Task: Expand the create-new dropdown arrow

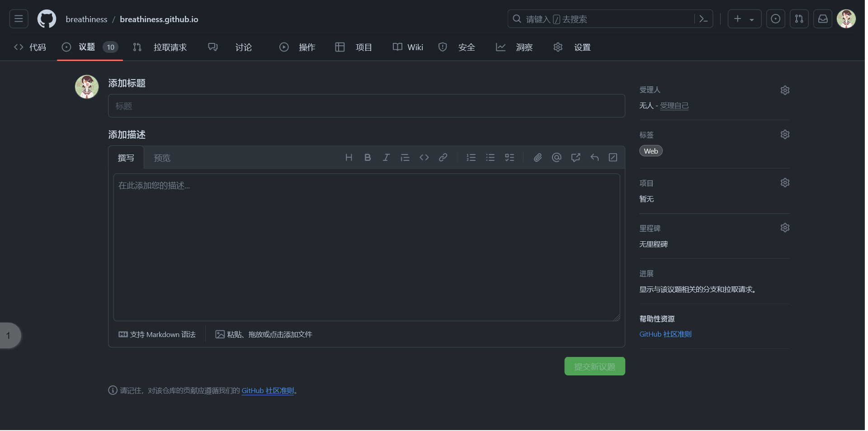Action: [x=751, y=19]
